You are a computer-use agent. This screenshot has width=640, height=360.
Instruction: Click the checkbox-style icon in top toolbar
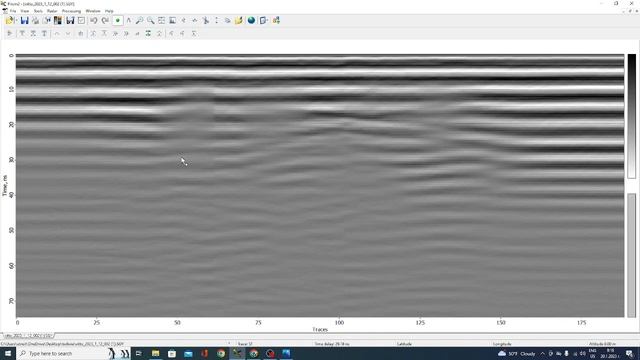click(x=81, y=20)
